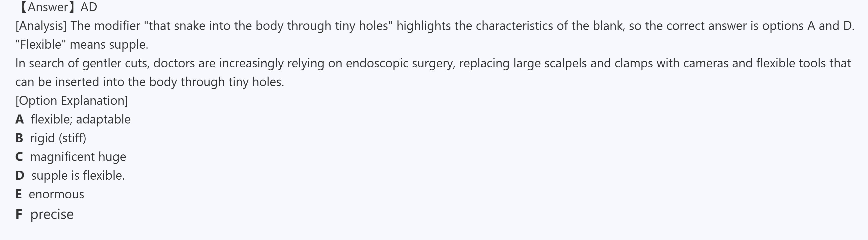Click the [Analysis] label

(x=41, y=26)
